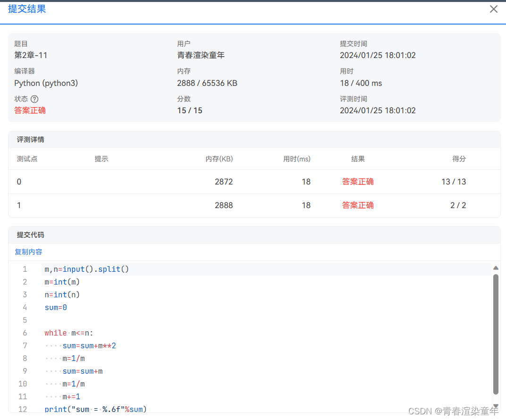The image size is (506, 420).
Task: Select the 复制内容 copy link above the code
Action: pyautogui.click(x=28, y=252)
